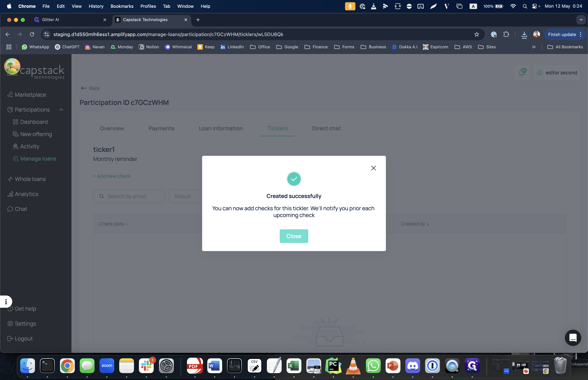Bookmark this page with star icon
Screen dimensions: 588x380
point(476,35)
